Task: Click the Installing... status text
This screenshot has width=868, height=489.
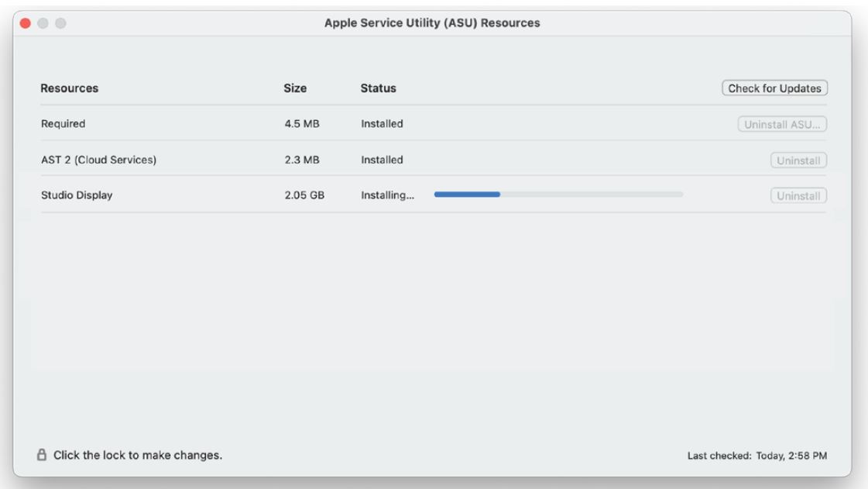Action: pos(387,196)
